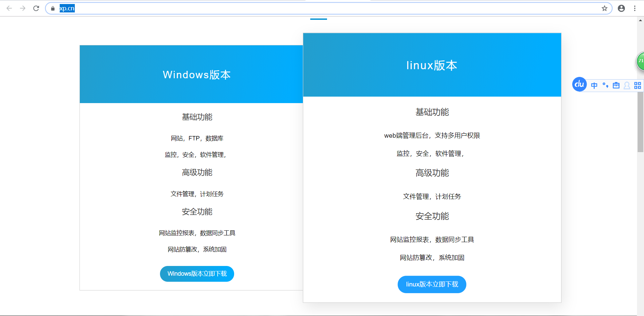Image resolution: width=644 pixels, height=316 pixels.
Task: Click the site security padlock icon
Action: point(53,8)
